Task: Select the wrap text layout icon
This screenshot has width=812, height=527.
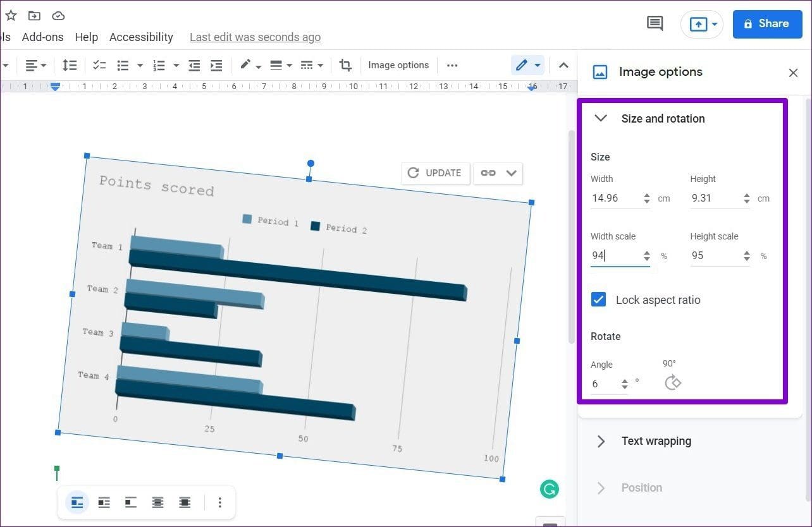Action: click(x=104, y=503)
